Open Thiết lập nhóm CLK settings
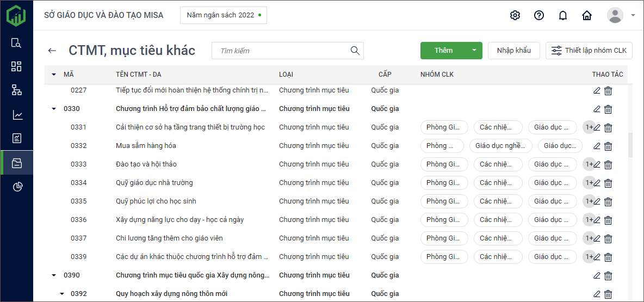The height and width of the screenshot is (302, 644). pos(589,51)
